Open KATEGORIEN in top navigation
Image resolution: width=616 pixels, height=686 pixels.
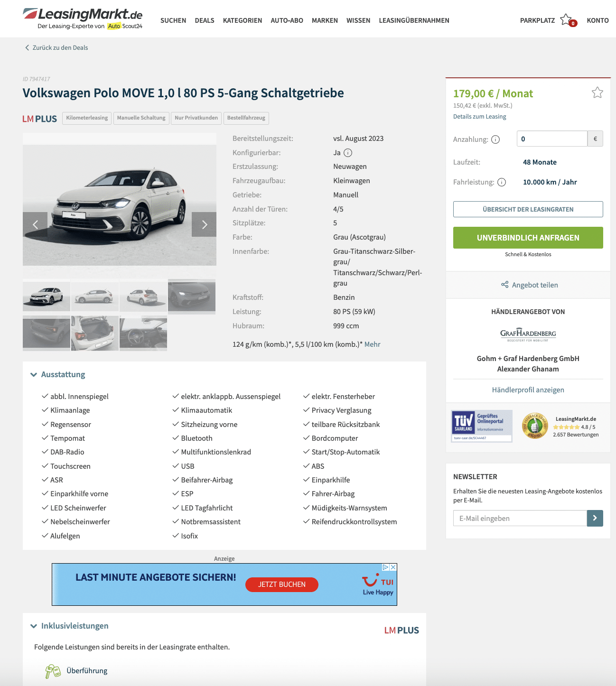pyautogui.click(x=243, y=20)
